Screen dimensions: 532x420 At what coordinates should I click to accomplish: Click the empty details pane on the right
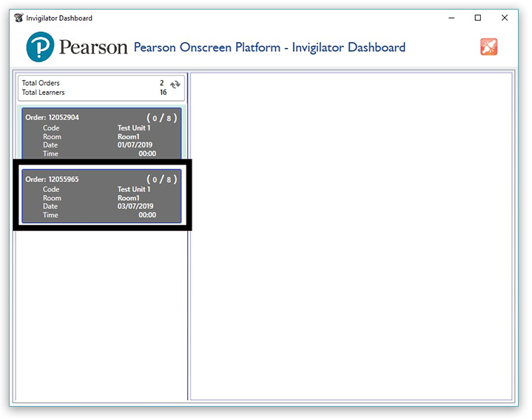(x=351, y=237)
